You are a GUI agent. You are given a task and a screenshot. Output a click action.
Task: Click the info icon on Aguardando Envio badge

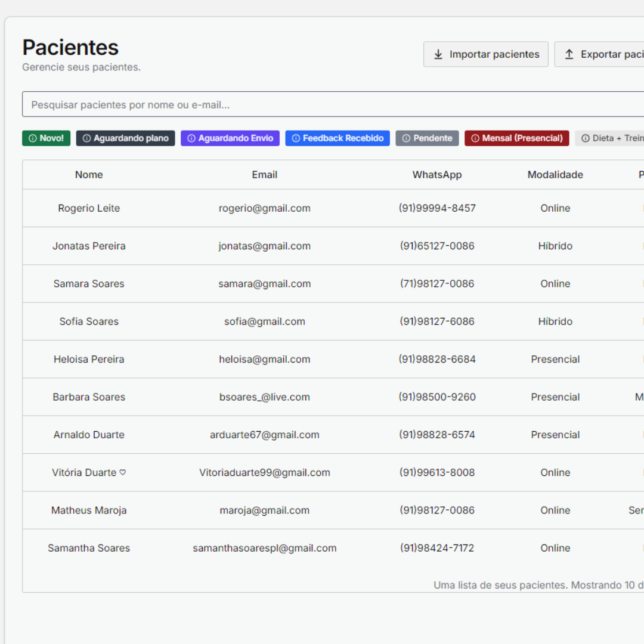pyautogui.click(x=191, y=138)
